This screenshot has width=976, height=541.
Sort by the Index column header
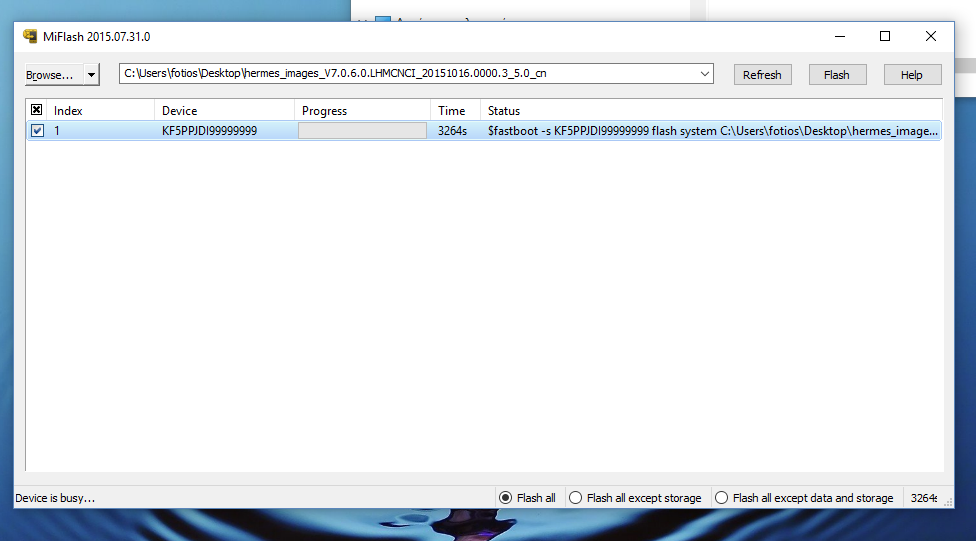pos(100,111)
